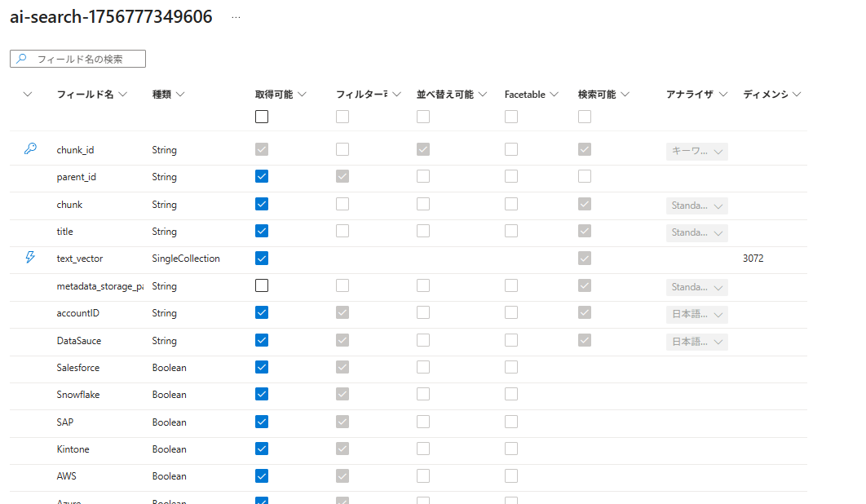Click the Boolean type of SAP row

pos(169,422)
